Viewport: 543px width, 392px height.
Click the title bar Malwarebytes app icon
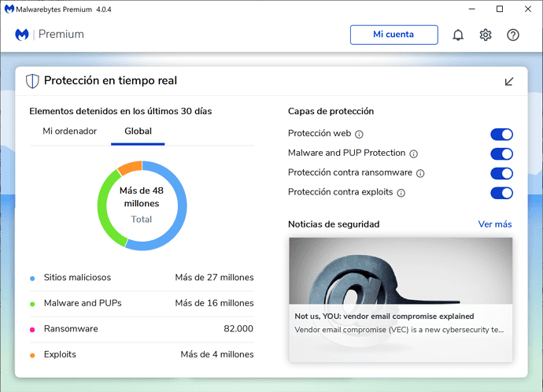9,9
